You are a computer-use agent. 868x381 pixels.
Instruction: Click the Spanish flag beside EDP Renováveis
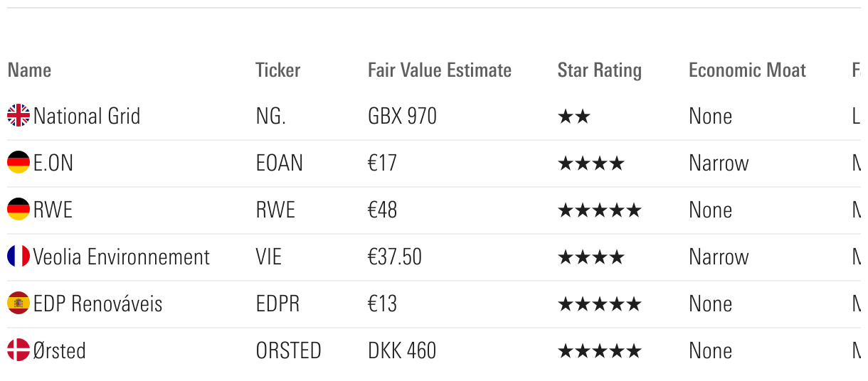18,304
